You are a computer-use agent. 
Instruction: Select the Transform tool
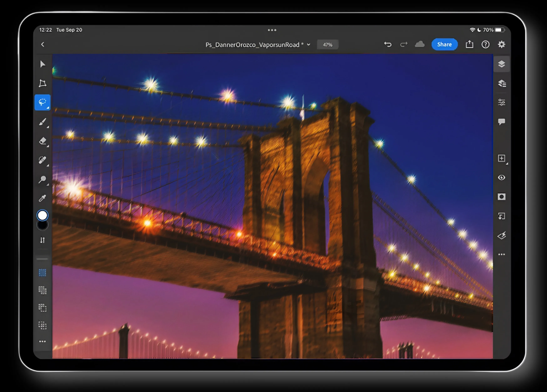pyautogui.click(x=43, y=83)
